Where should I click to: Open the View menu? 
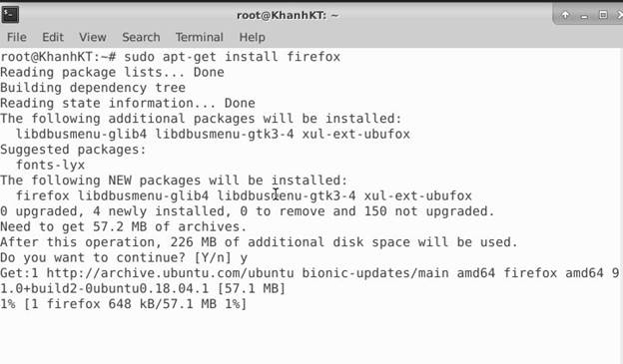tap(93, 37)
